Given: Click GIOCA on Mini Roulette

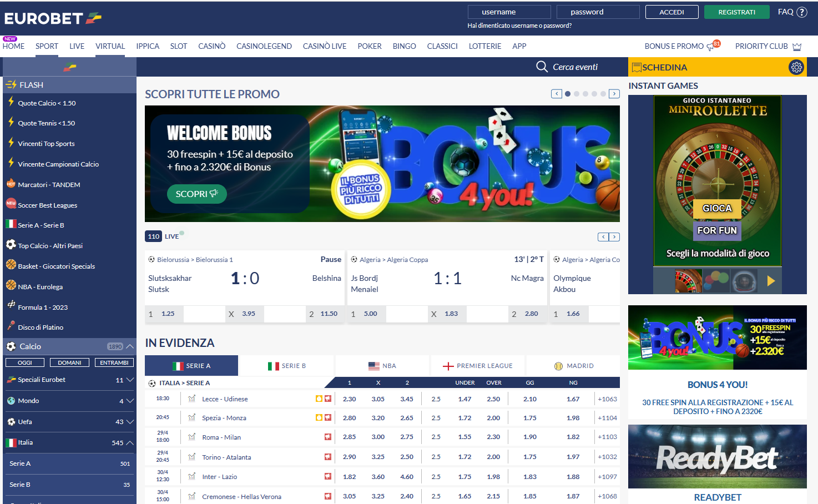Looking at the screenshot, I should (717, 208).
